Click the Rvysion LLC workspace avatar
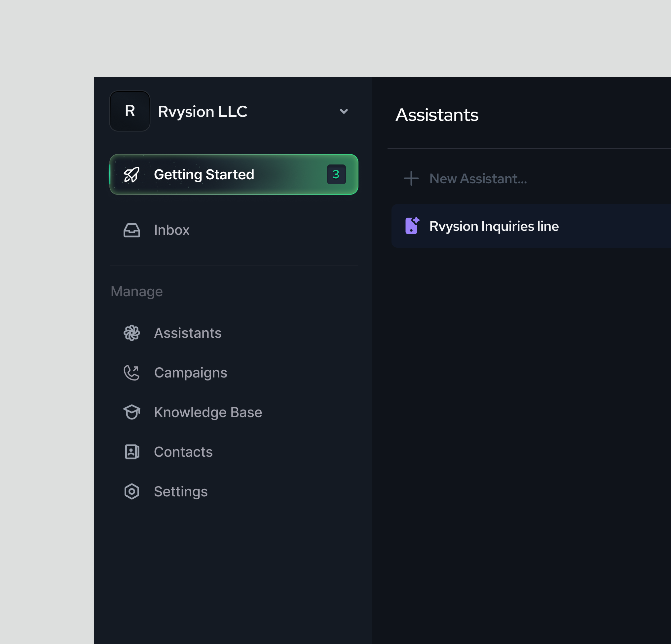 (x=130, y=111)
